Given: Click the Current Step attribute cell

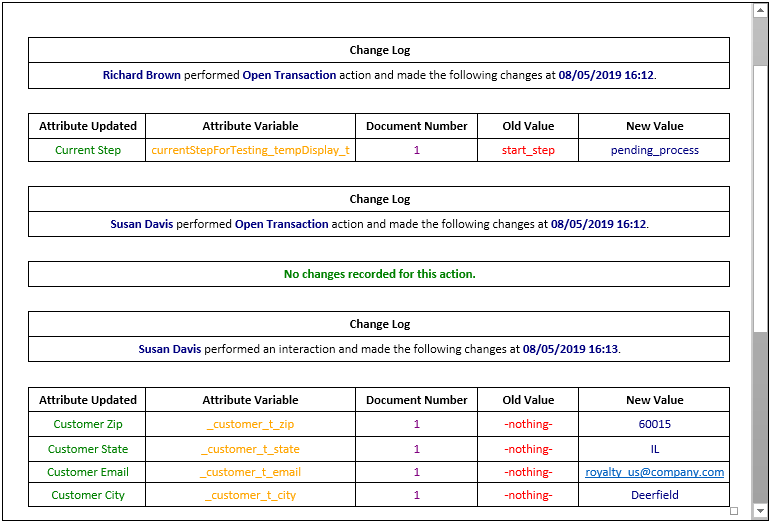Looking at the screenshot, I should pos(88,150).
